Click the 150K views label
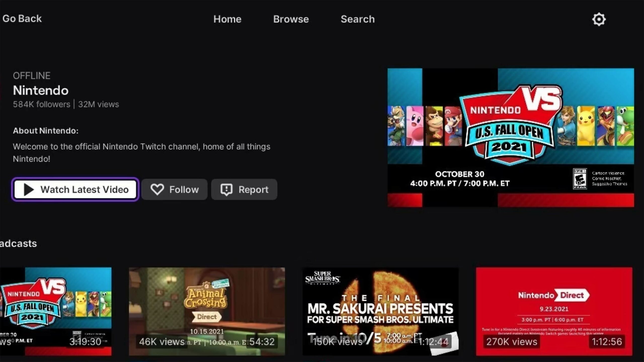The height and width of the screenshot is (362, 644). [337, 341]
